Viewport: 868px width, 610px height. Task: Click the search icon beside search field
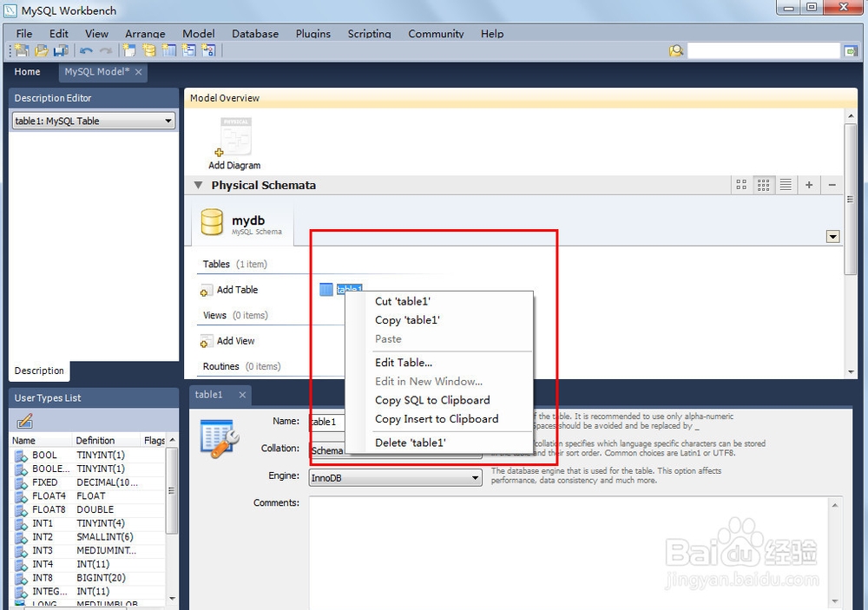676,51
